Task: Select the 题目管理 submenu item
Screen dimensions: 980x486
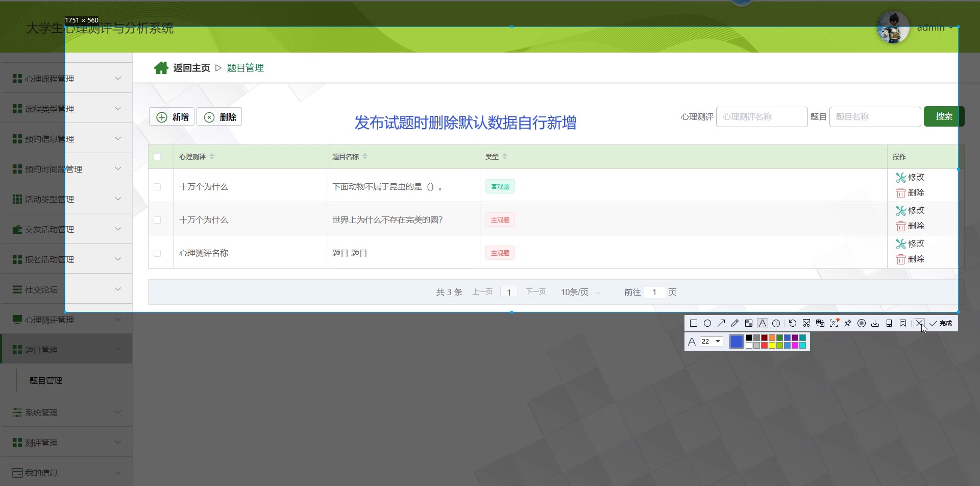Action: click(x=46, y=380)
